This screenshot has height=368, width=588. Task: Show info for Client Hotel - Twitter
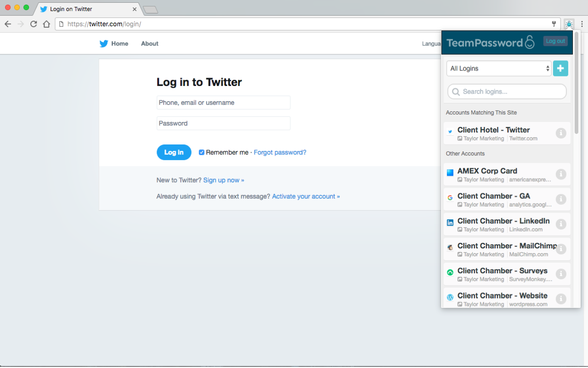point(561,133)
